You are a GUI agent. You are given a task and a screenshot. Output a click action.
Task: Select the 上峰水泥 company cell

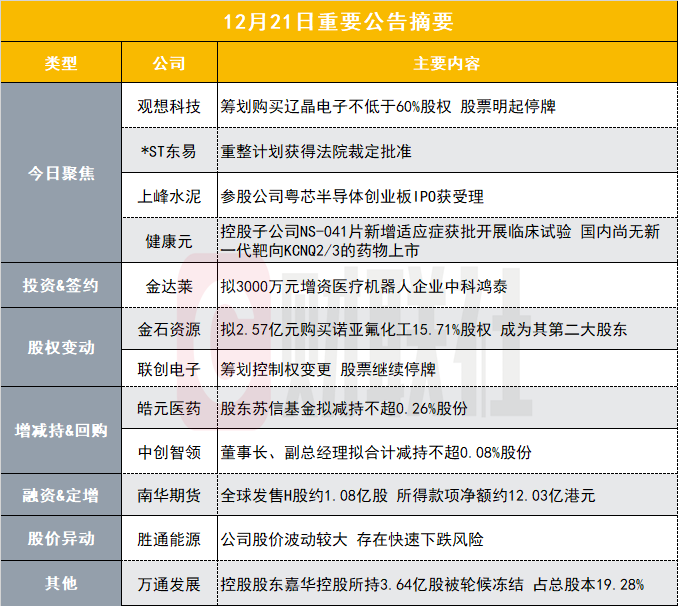tap(168, 195)
